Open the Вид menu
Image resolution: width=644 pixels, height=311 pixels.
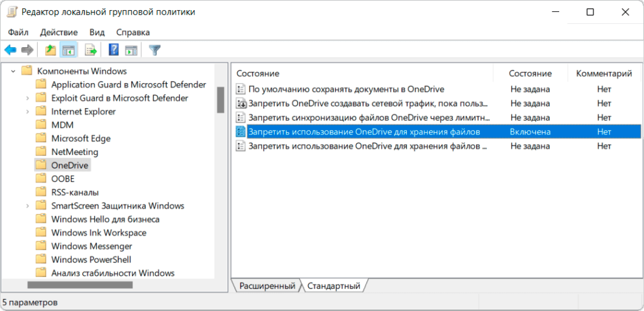point(97,32)
